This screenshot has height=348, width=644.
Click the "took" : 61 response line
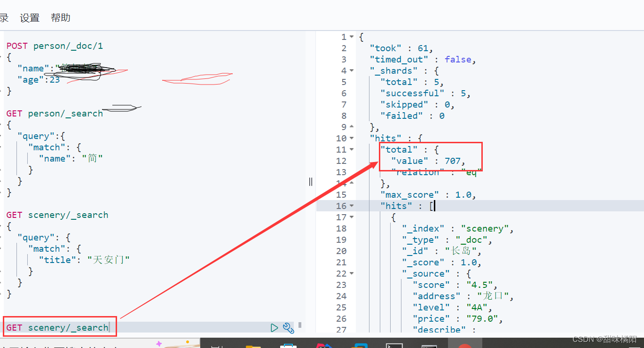(x=401, y=48)
